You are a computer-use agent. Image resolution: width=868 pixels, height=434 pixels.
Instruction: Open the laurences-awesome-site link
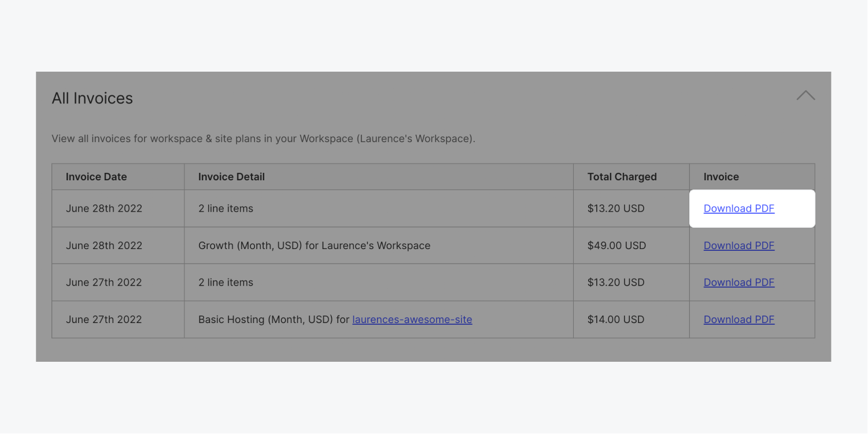pos(412,320)
